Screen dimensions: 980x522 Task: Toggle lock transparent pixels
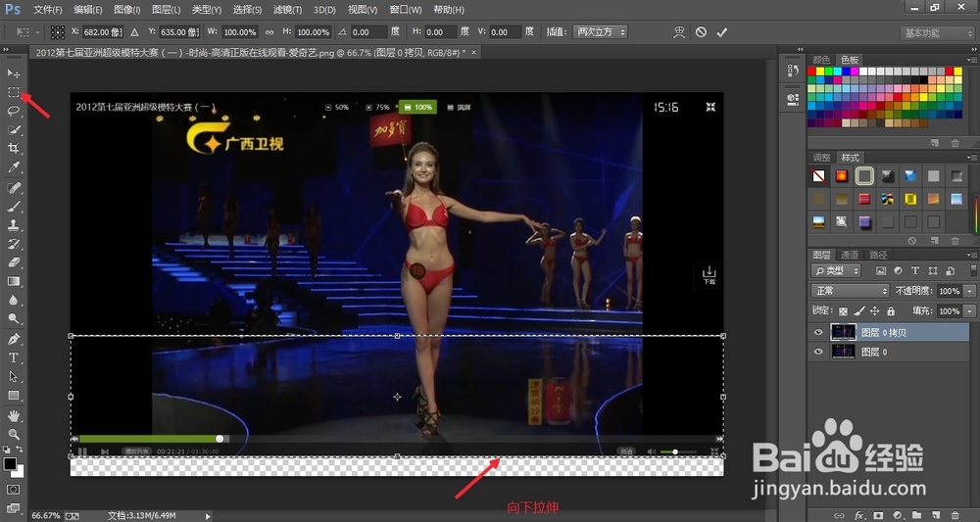(x=843, y=311)
